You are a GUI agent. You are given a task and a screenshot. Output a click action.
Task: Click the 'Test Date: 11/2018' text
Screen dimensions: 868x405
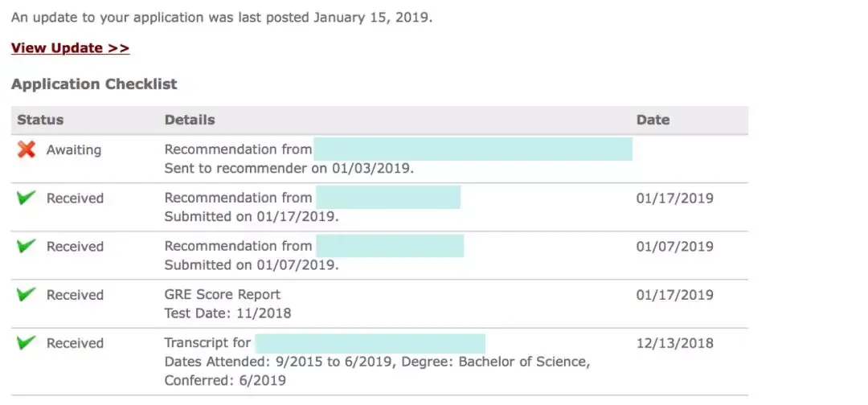227,313
